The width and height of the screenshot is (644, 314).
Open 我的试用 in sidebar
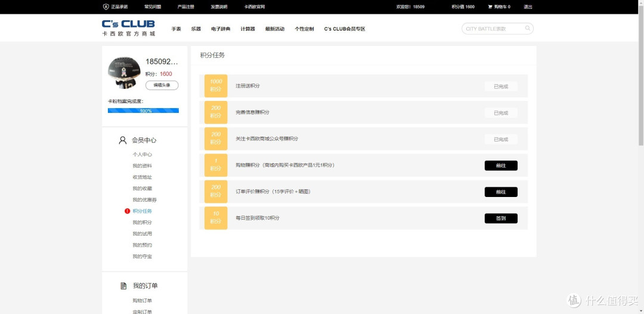point(142,234)
